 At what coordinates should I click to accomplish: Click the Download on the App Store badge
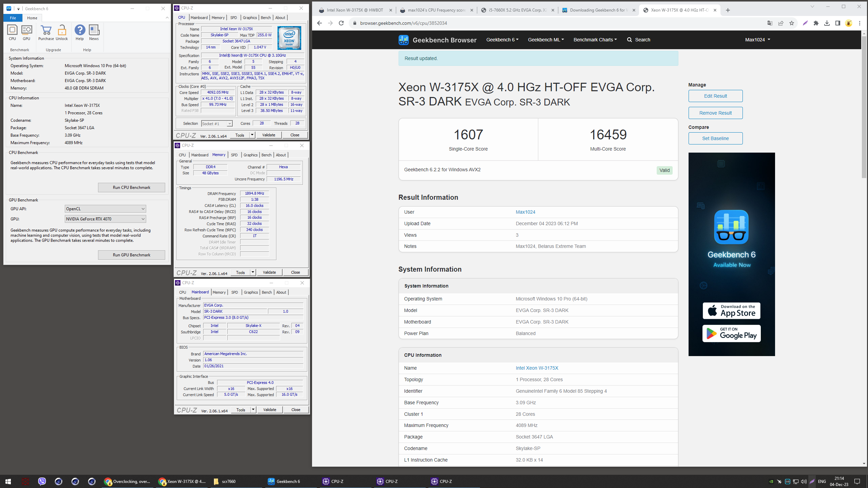click(731, 311)
